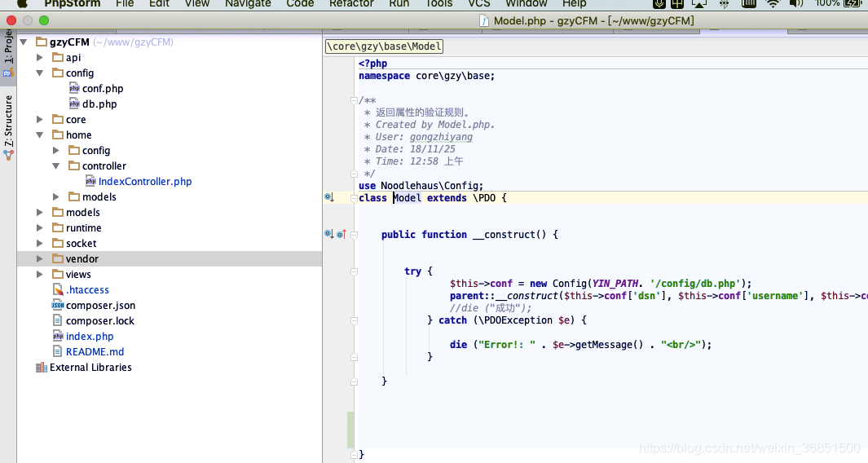The image size is (868, 463).
Task: Fold the __construct function block
Action: [354, 235]
